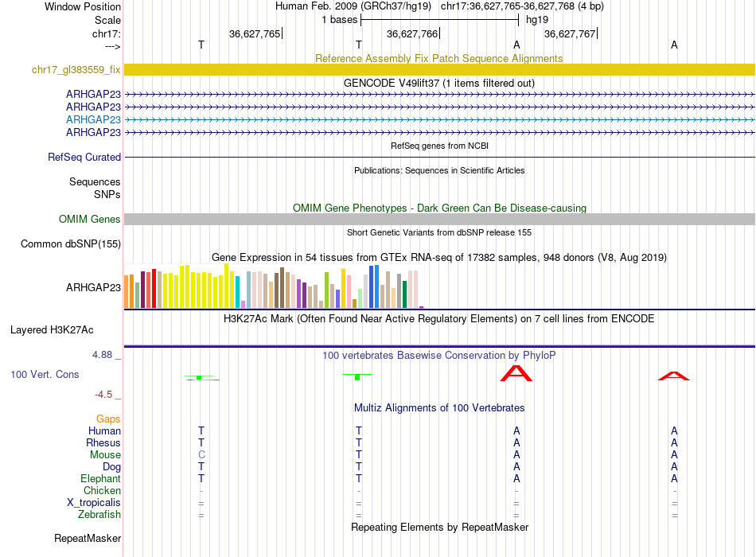Viewport: 756px width, 557px height.
Task: Click the position range chr17:36,627,765-36,627,768 (4 bp)
Action: 522,6
